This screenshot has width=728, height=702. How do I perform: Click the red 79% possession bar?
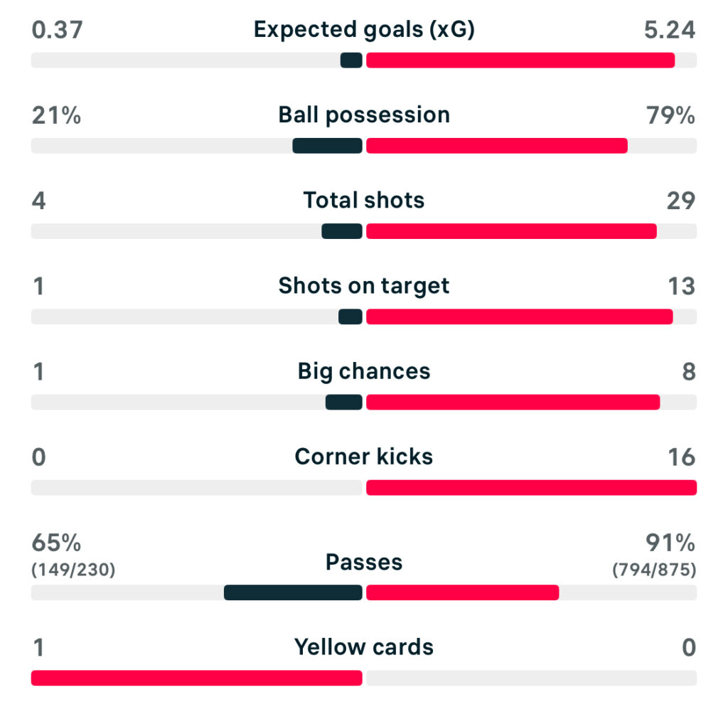(496, 146)
